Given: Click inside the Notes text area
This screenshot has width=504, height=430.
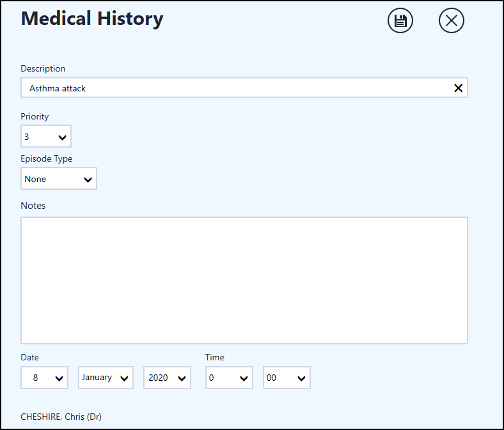Looking at the screenshot, I should pos(244,280).
